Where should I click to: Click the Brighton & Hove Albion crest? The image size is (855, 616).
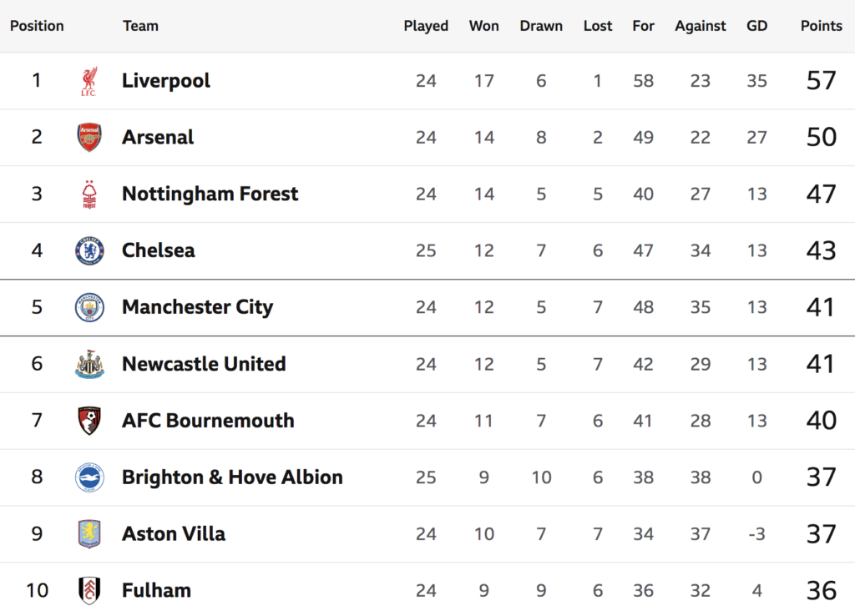(89, 477)
